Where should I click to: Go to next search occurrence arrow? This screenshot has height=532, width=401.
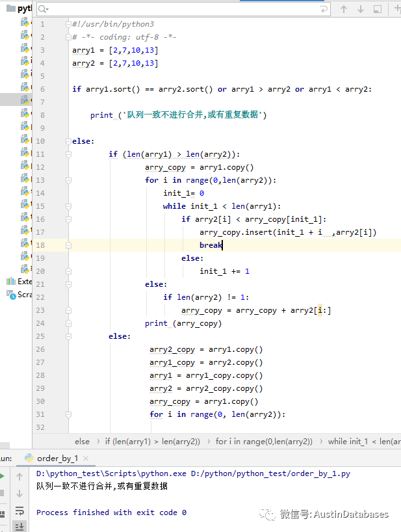click(361, 9)
